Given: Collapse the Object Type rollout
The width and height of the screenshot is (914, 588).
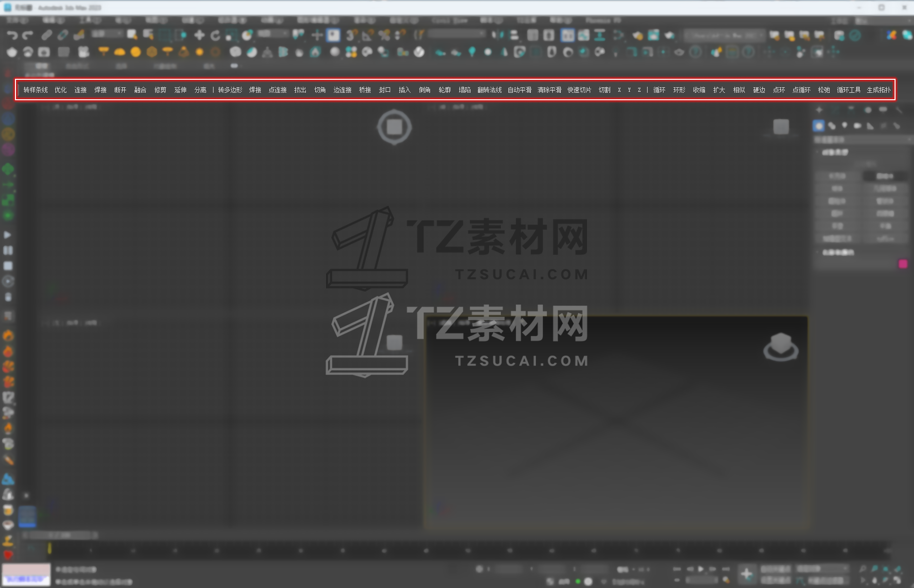Looking at the screenshot, I should pos(835,152).
